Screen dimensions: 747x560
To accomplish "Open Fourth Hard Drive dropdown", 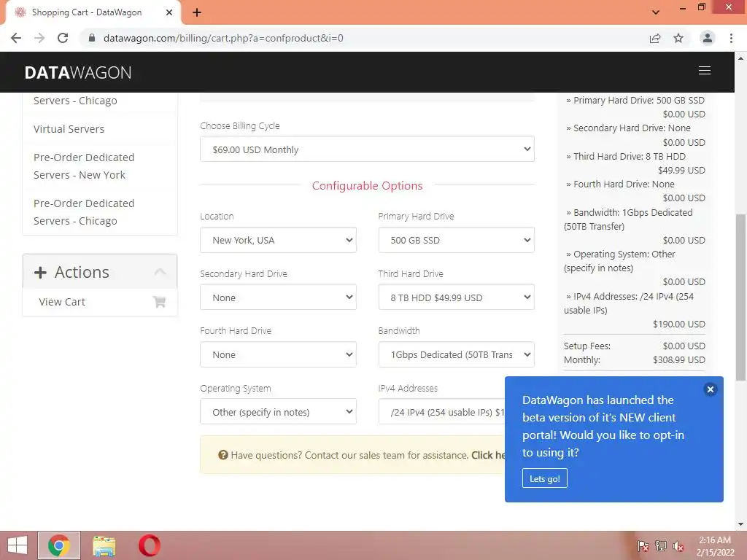I will tap(278, 354).
